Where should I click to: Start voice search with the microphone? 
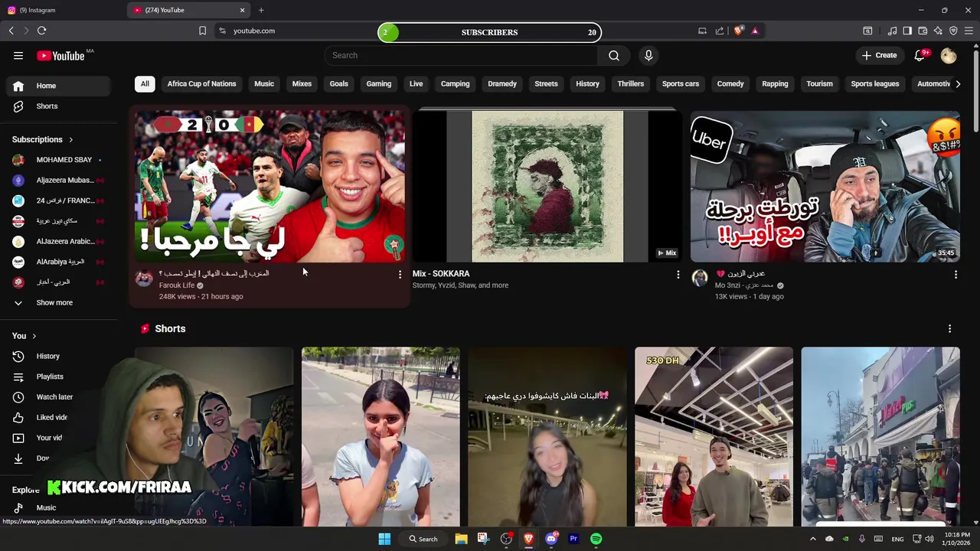pyautogui.click(x=648, y=55)
